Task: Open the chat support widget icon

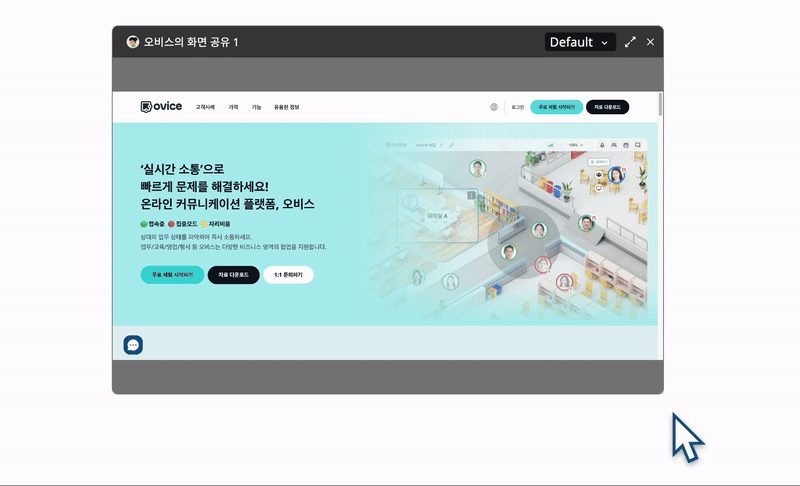Action: [x=133, y=345]
